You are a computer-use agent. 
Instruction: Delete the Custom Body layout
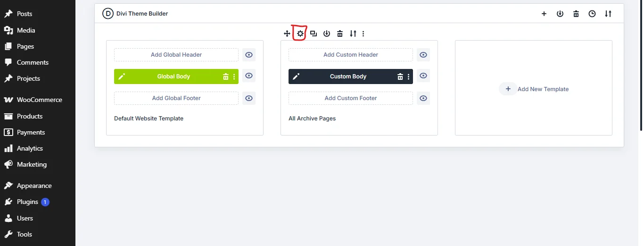[400, 76]
